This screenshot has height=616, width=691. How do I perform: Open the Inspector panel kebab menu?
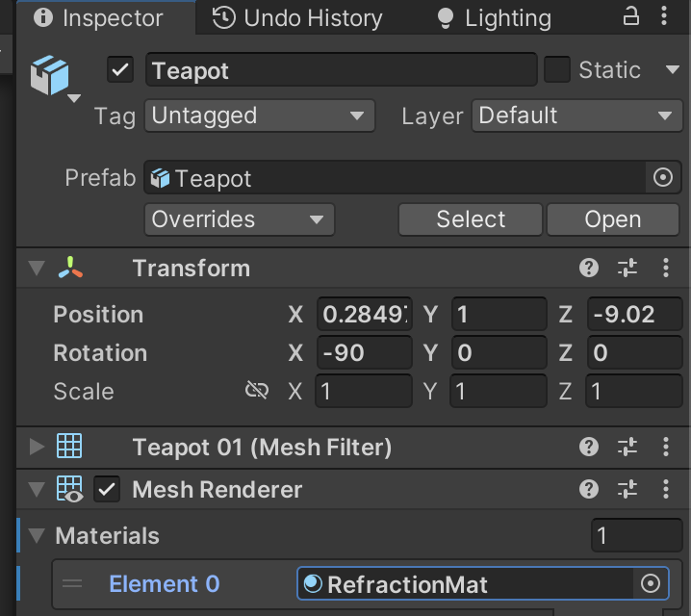[x=666, y=16]
